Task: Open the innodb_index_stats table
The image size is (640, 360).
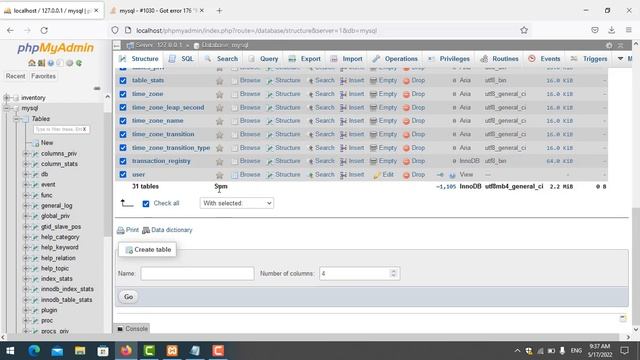Action: pos(67,289)
